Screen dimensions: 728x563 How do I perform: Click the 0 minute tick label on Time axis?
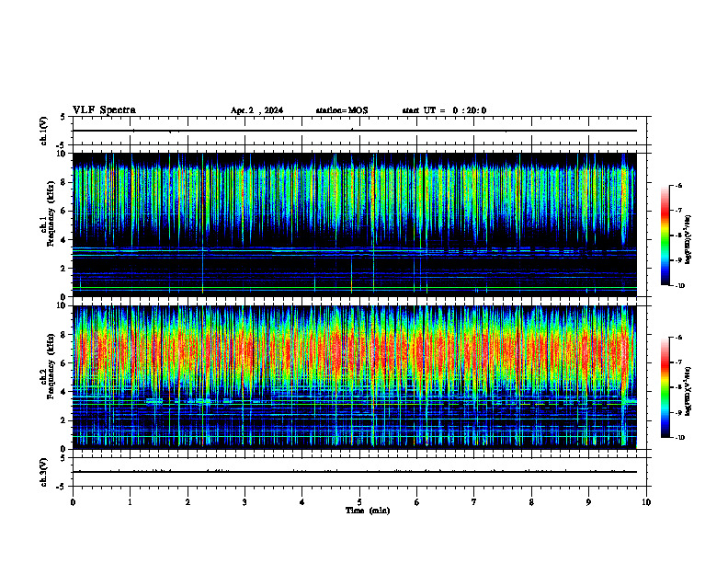pos(73,502)
